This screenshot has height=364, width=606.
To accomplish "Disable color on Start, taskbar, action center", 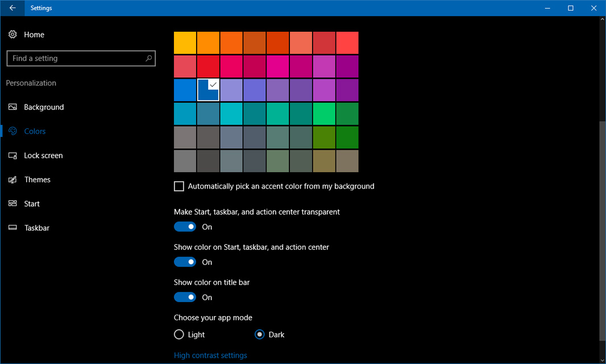I will point(185,261).
